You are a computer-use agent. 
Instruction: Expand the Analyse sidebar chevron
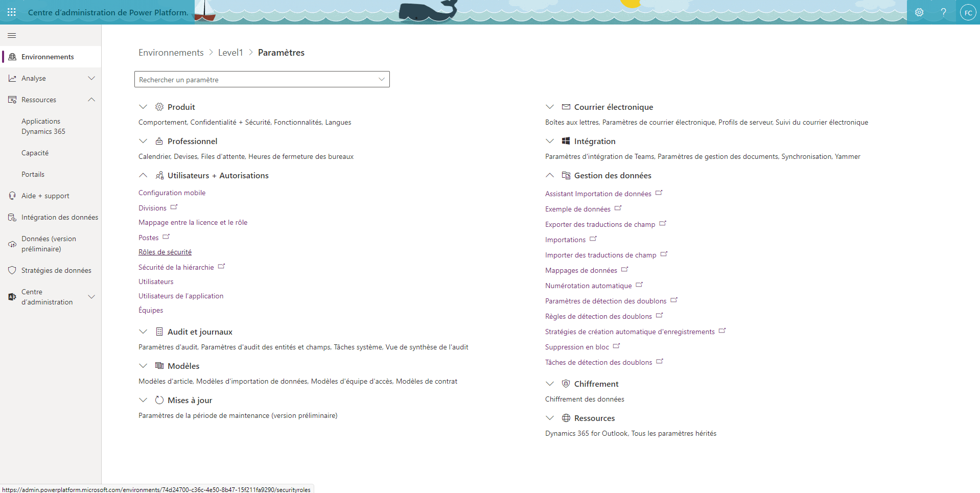[91, 78]
